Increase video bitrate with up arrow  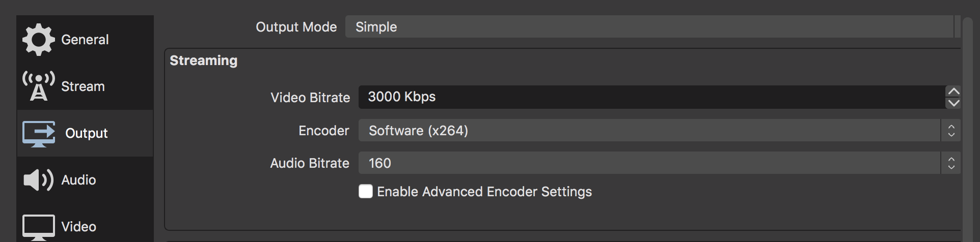click(x=953, y=91)
